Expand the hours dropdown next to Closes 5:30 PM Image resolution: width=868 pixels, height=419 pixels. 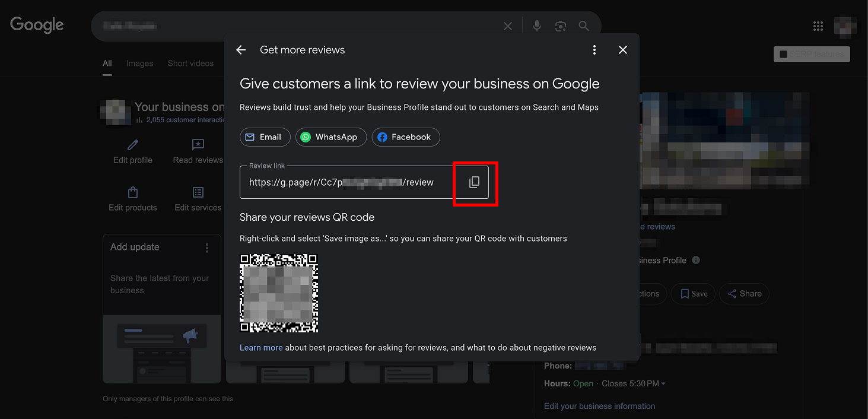[x=663, y=384]
